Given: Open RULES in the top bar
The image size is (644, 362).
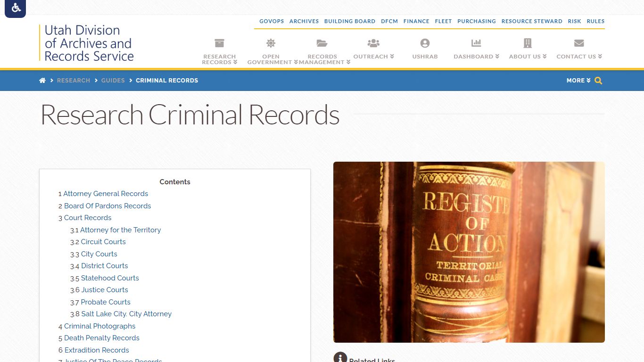Looking at the screenshot, I should (x=595, y=21).
